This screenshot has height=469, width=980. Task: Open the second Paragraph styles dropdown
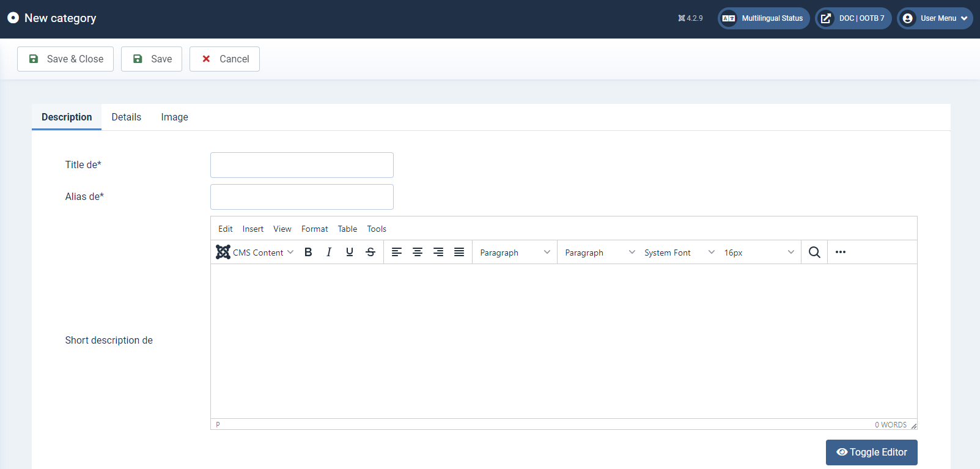[600, 252]
